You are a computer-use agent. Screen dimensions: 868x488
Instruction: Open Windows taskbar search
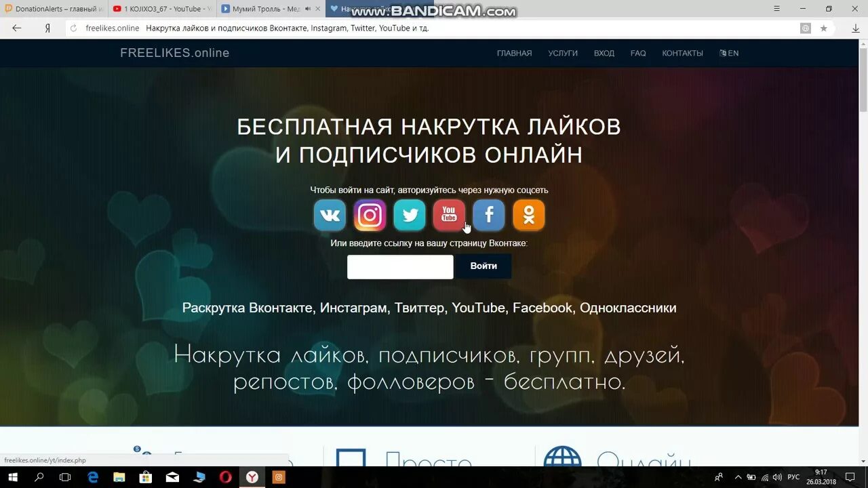(x=39, y=477)
